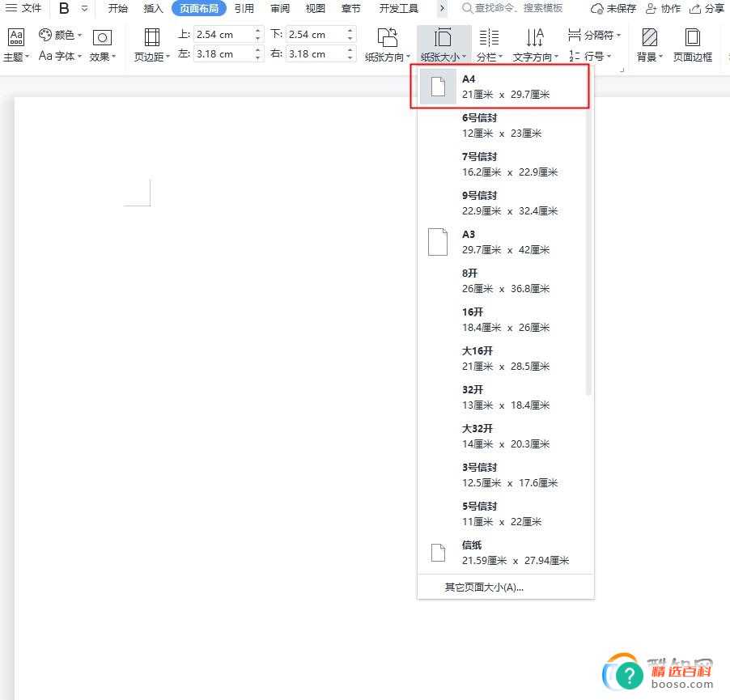The width and height of the screenshot is (730, 700).
Task: Increase the top margin with the up stepper
Action: [257, 30]
